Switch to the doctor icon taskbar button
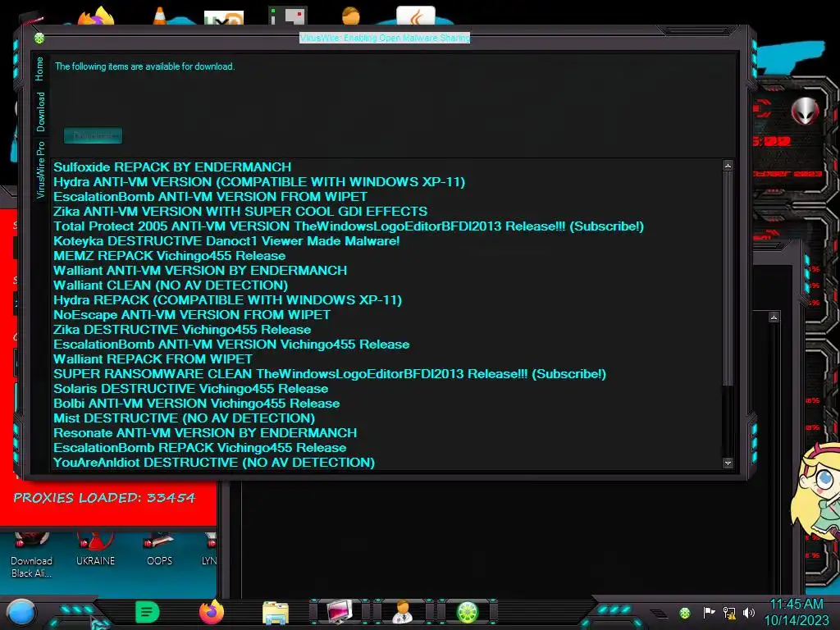Screen dimensions: 840x630 (x=403, y=612)
